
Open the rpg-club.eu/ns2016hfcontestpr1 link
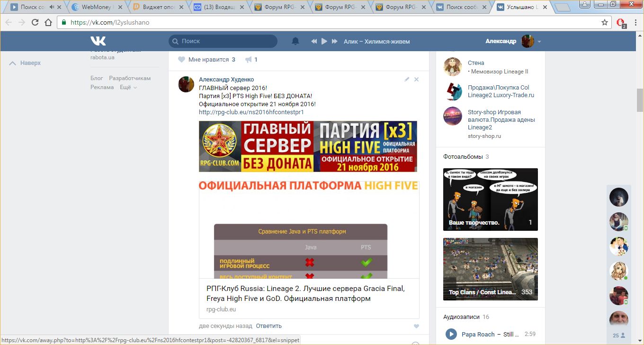coord(251,112)
